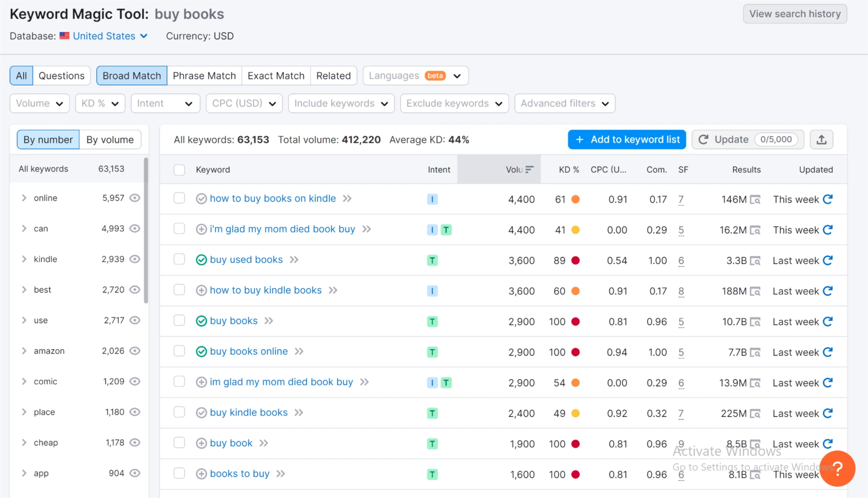
Task: Open double-arrow next to 'buy used books'
Action: tap(294, 260)
